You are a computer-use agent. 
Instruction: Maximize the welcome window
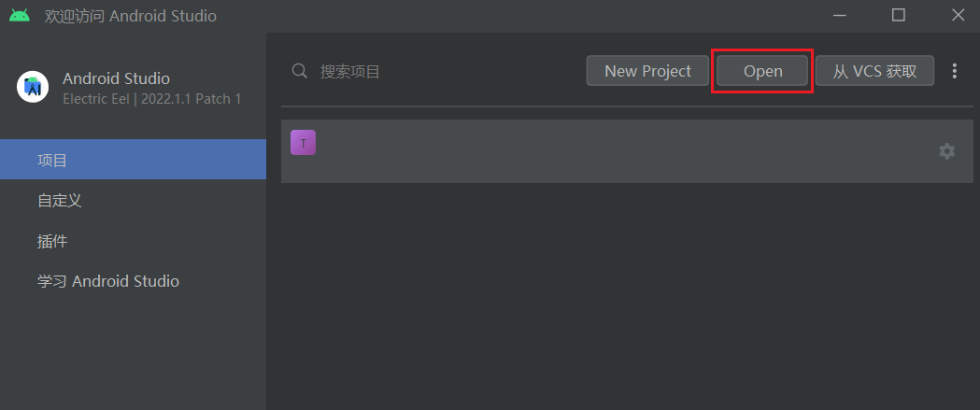click(898, 16)
